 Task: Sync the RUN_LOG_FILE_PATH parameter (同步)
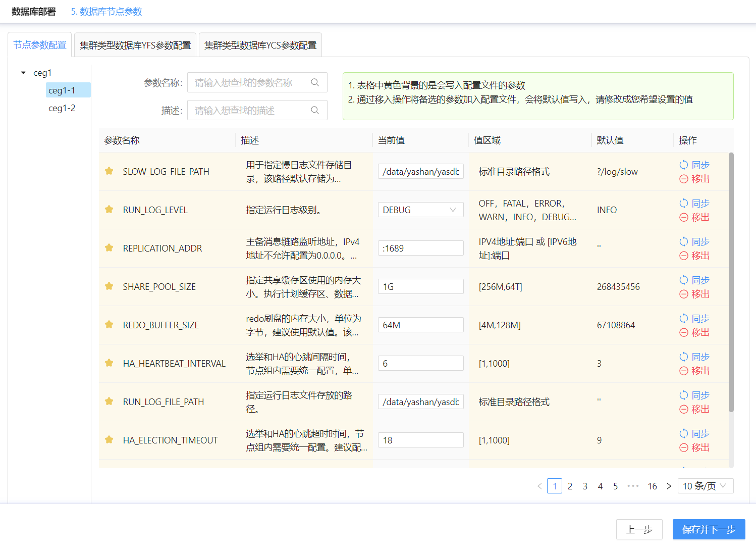coord(694,395)
